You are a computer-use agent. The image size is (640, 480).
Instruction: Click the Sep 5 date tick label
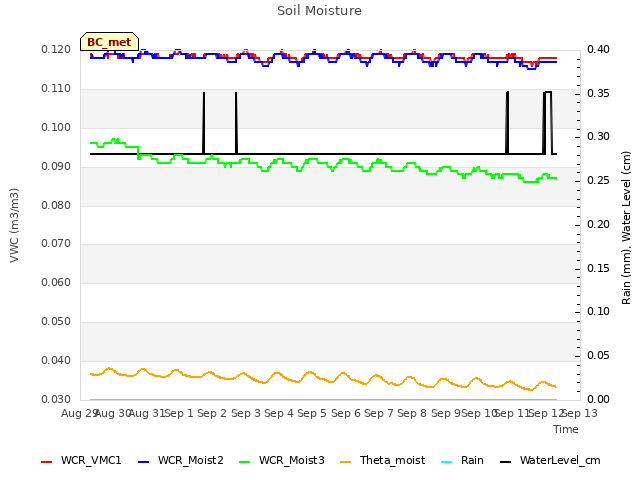coord(312,413)
